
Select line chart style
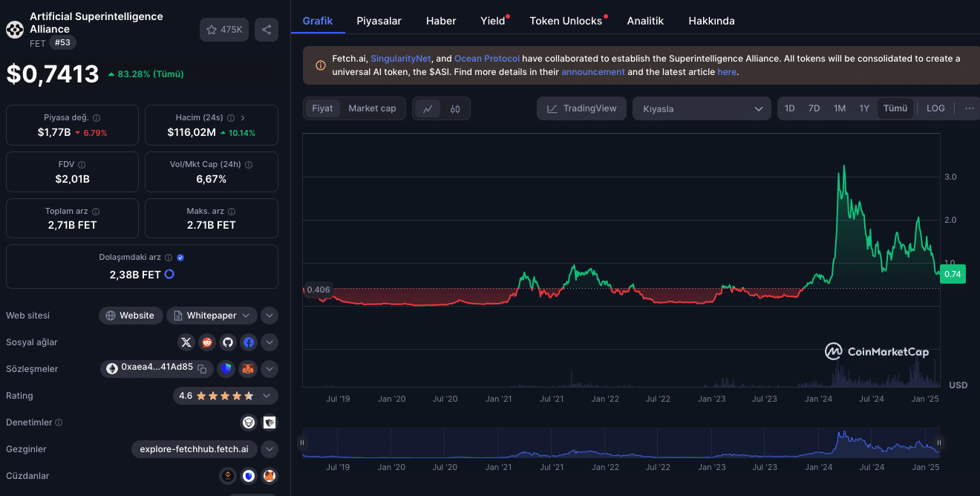[428, 108]
